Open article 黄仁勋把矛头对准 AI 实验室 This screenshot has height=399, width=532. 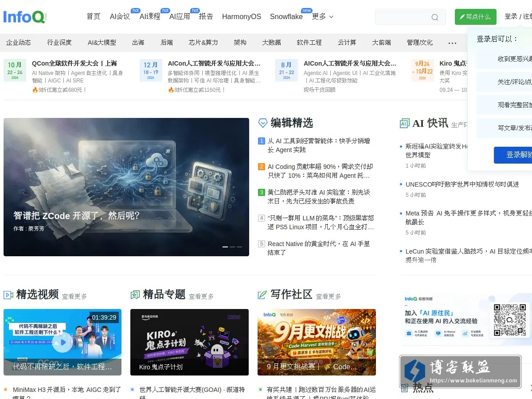pyautogui.click(x=319, y=197)
